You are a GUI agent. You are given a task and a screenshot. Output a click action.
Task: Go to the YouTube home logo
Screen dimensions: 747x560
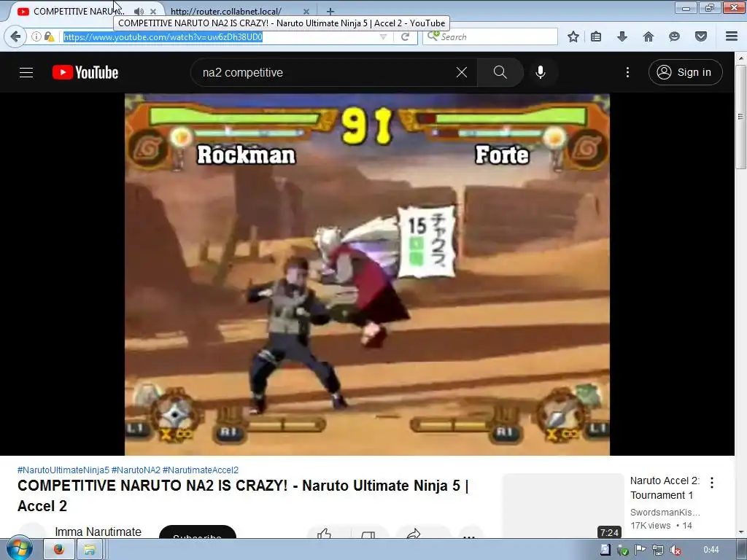85,72
